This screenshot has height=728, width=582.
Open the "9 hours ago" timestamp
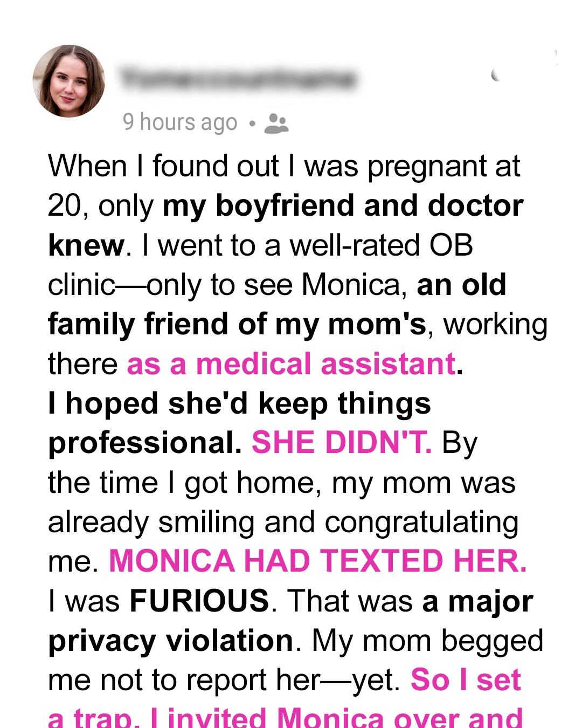[180, 122]
